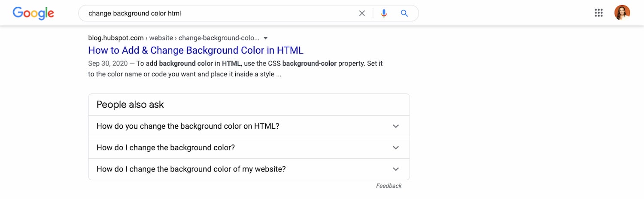The height and width of the screenshot is (199, 644).
Task: Open the Google account profile avatar
Action: pos(622,13)
